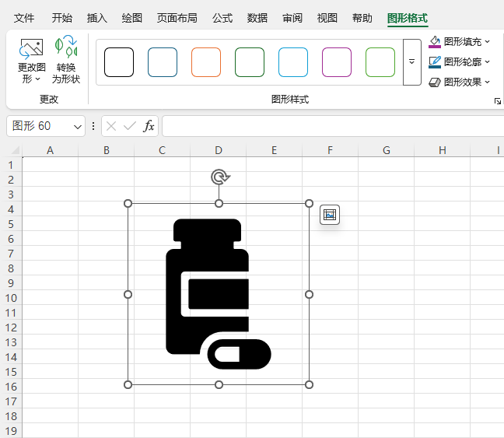The image size is (504, 438).
Task: Select column H header
Action: 443,150
